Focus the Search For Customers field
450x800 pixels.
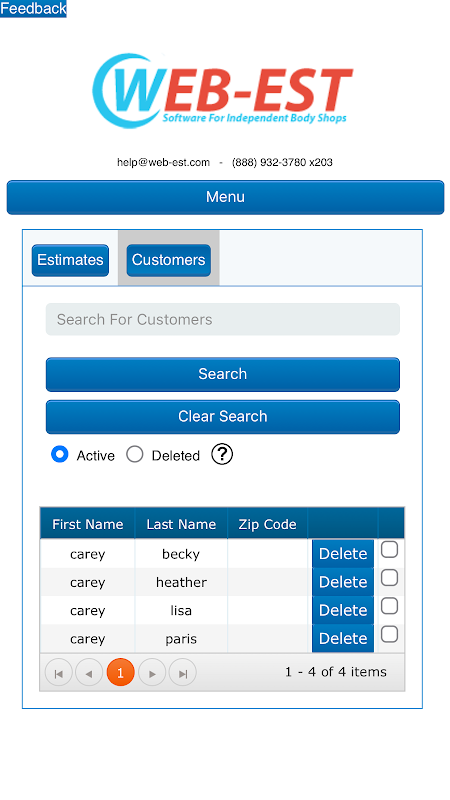tap(222, 319)
